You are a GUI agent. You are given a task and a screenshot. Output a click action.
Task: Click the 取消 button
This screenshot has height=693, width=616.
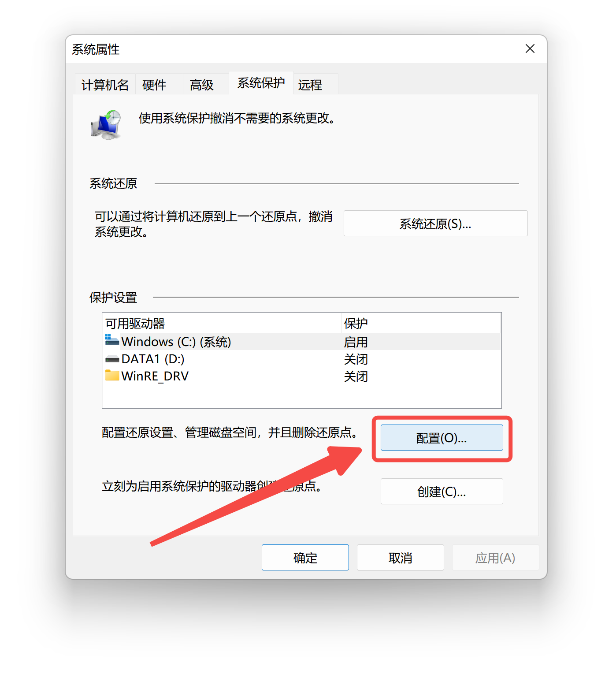point(400,557)
